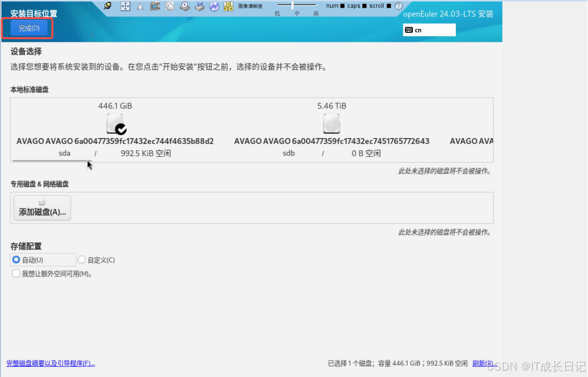Click the sda disk name text

115,141
